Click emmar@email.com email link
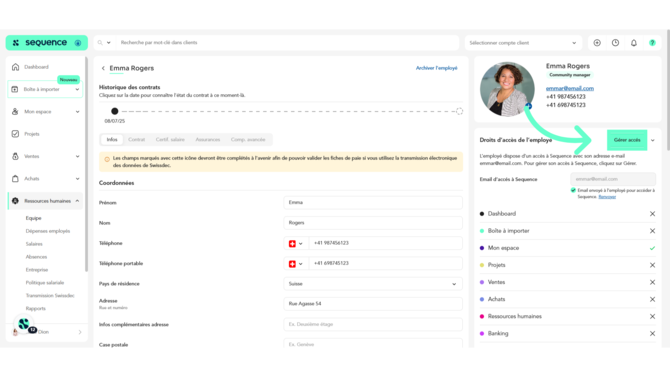The height and width of the screenshot is (377, 670). pyautogui.click(x=570, y=88)
